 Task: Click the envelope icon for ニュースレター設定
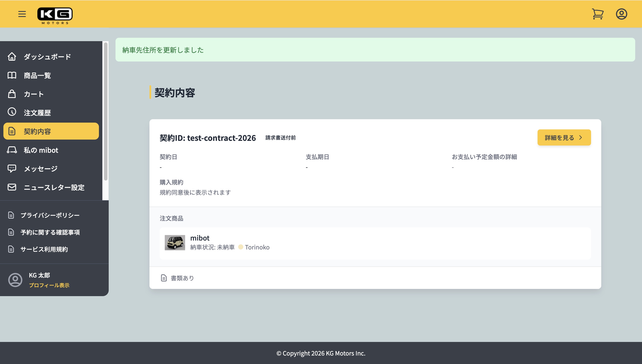pos(11,187)
